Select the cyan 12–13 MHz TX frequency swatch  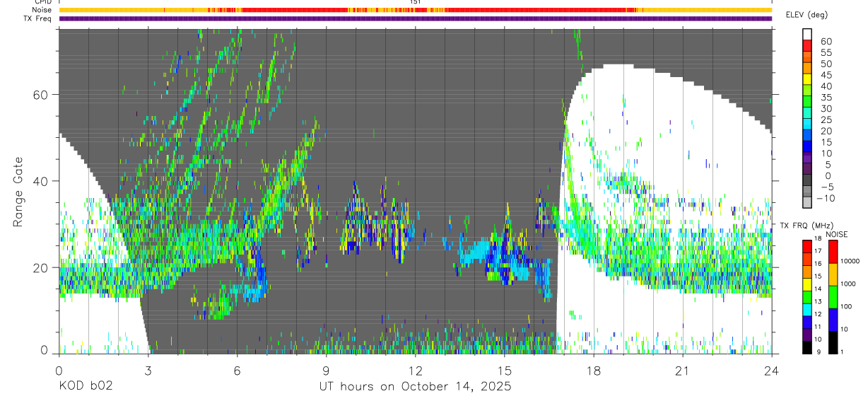(x=807, y=309)
